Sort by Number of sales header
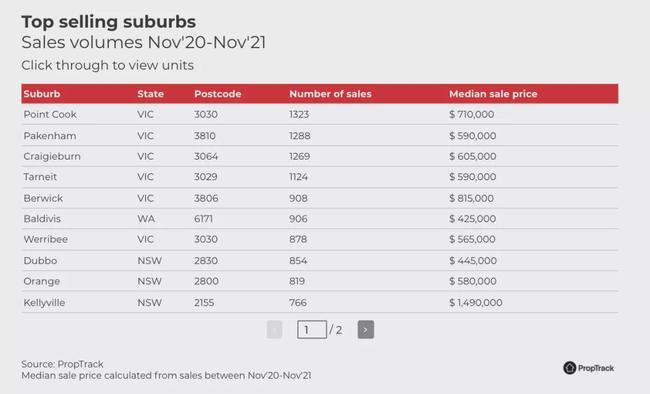The height and width of the screenshot is (394, 650). point(330,94)
